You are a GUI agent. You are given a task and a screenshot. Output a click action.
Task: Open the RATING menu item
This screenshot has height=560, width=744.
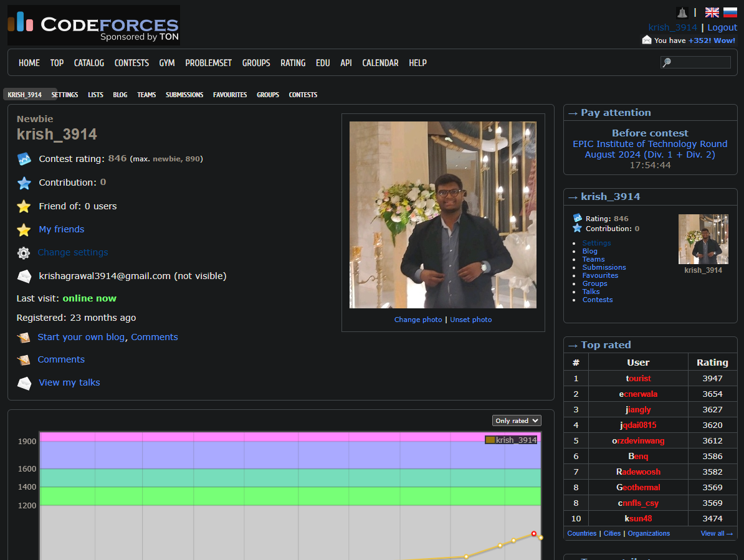(x=293, y=62)
